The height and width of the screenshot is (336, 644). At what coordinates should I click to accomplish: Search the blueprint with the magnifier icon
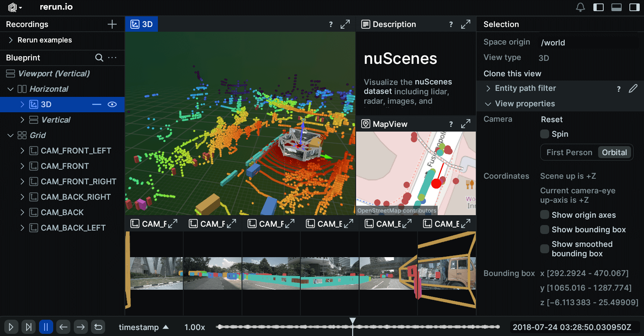point(99,57)
